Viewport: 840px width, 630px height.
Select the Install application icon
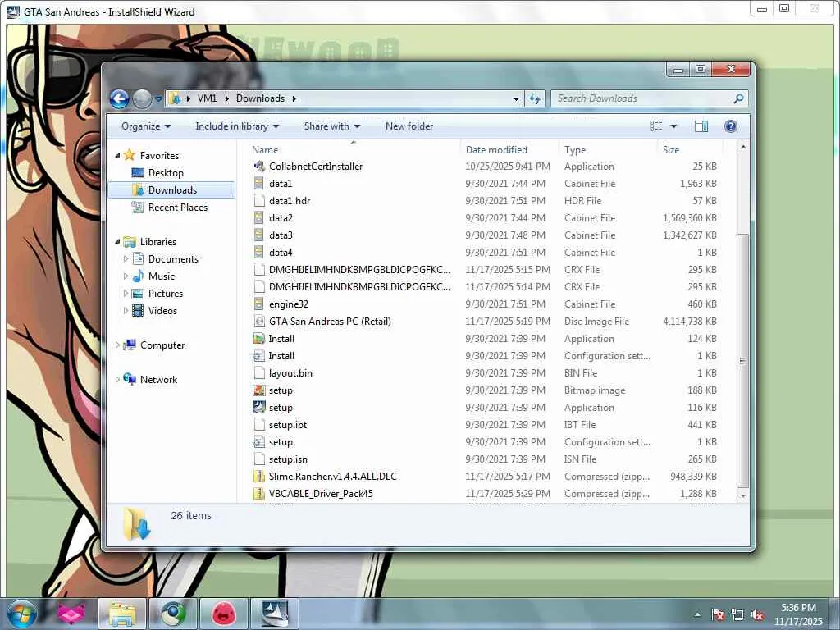pyautogui.click(x=259, y=339)
